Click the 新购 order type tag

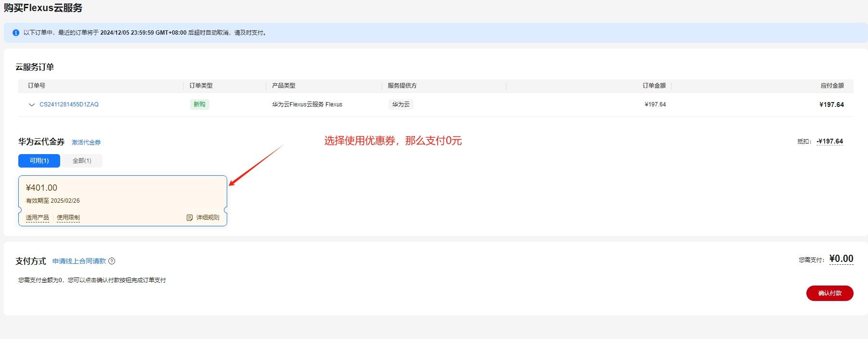199,104
